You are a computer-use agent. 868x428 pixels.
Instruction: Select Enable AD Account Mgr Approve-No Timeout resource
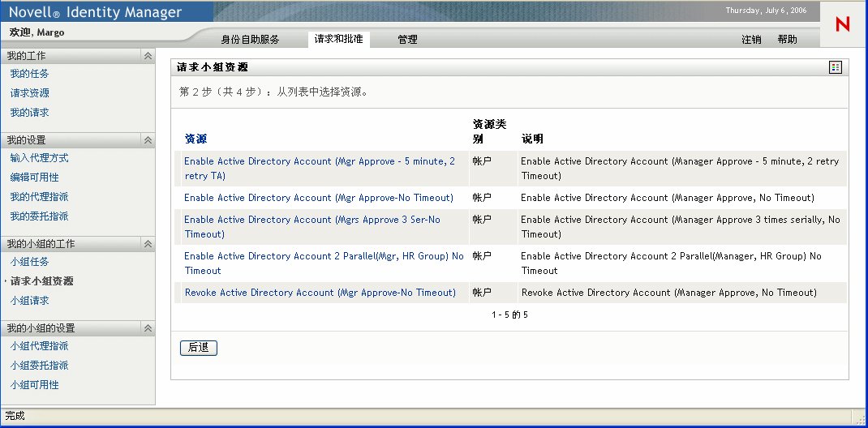[319, 198]
